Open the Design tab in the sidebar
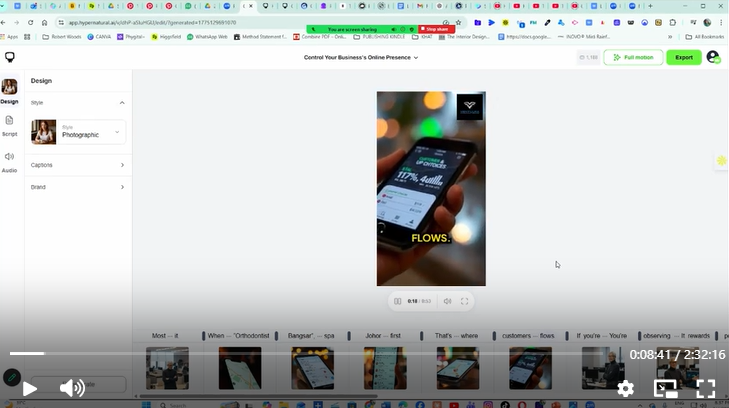729x408 pixels. coord(9,92)
